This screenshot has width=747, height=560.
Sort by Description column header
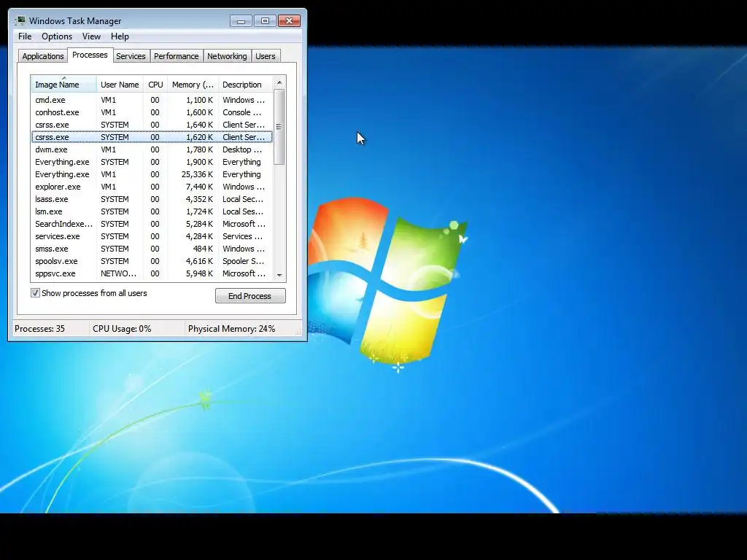pyautogui.click(x=245, y=85)
